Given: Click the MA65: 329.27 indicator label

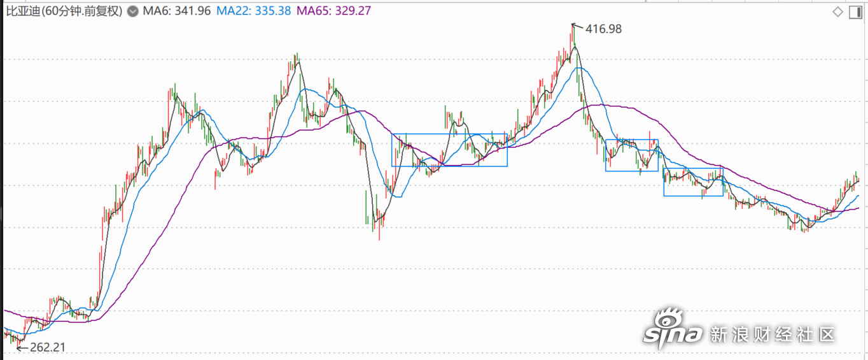Looking at the screenshot, I should pos(333,11).
